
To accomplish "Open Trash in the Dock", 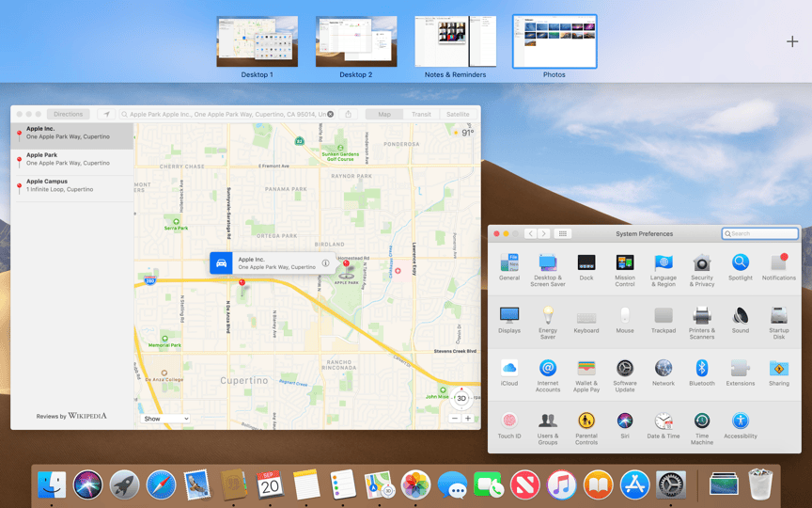I will click(x=760, y=484).
